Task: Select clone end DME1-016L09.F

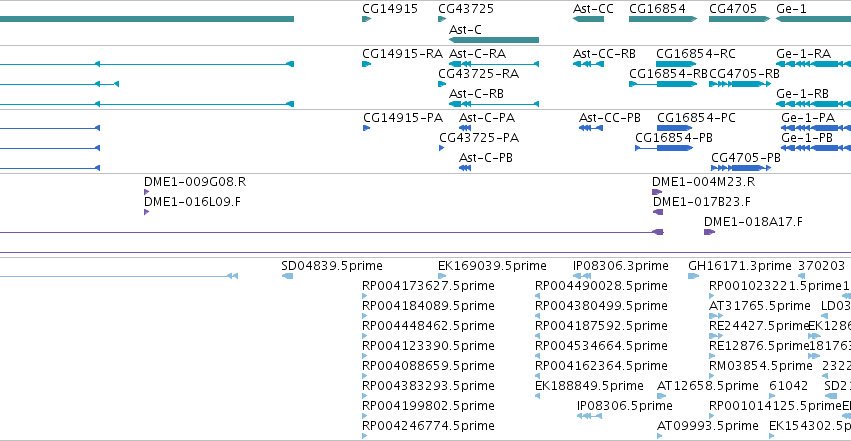Action: tap(147, 212)
